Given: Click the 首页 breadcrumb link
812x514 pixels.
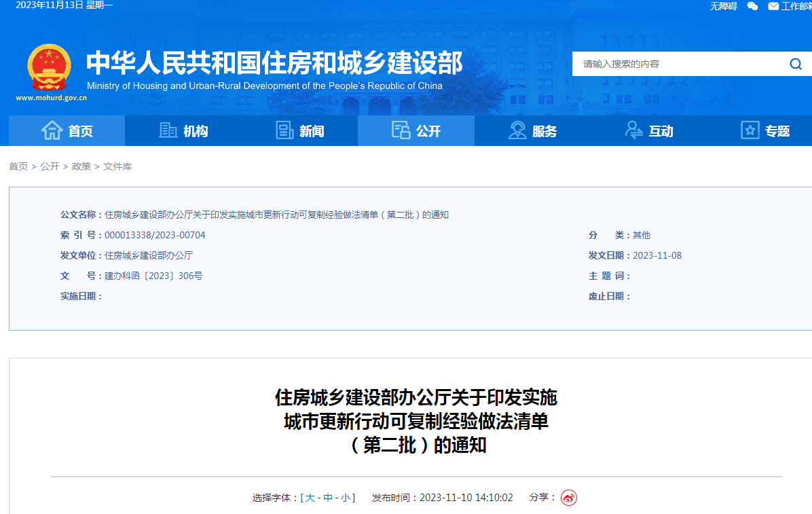Looking at the screenshot, I should point(18,166).
